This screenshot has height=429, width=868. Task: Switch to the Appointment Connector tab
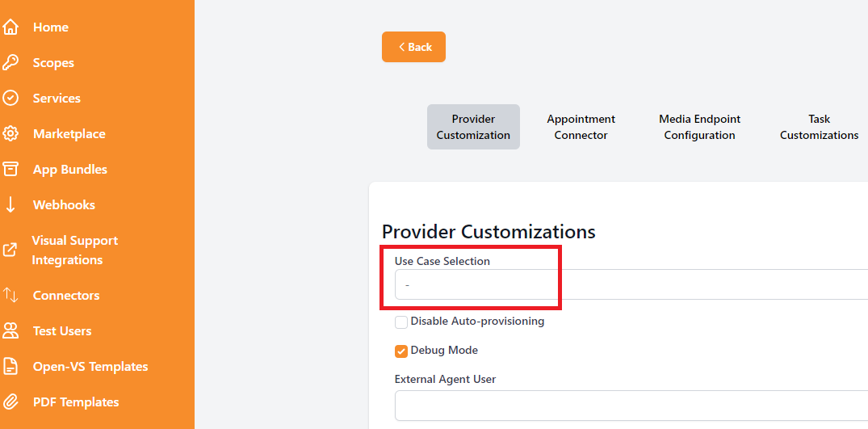(x=581, y=127)
